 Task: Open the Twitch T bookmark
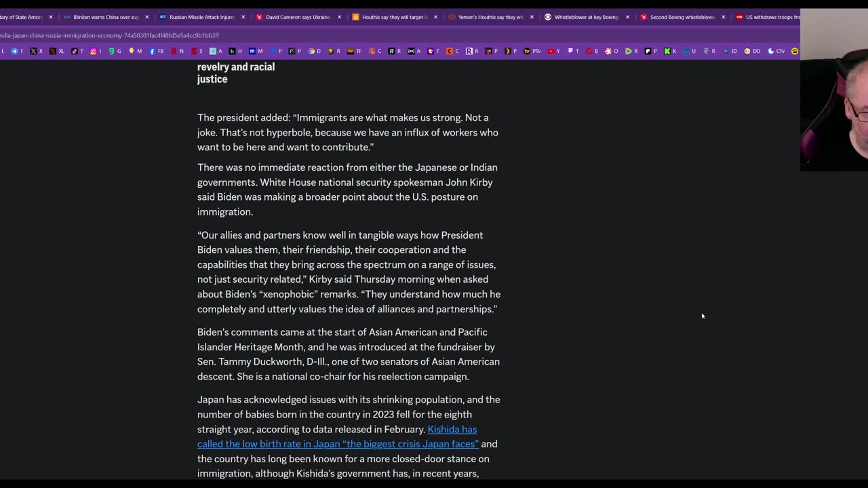574,51
